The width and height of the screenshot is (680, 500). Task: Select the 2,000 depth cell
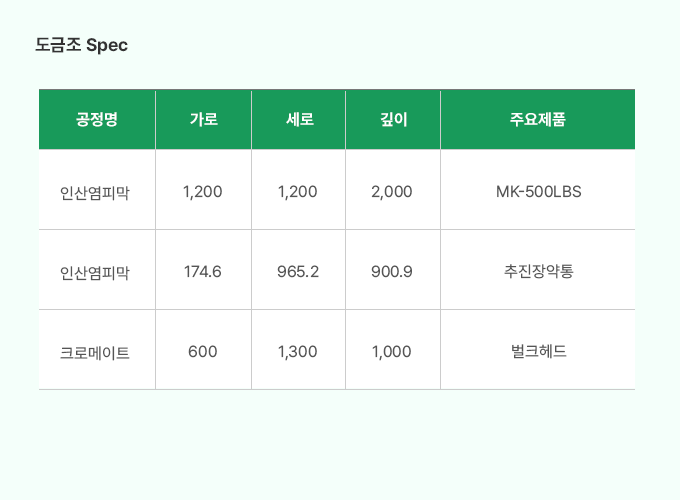pos(392,191)
